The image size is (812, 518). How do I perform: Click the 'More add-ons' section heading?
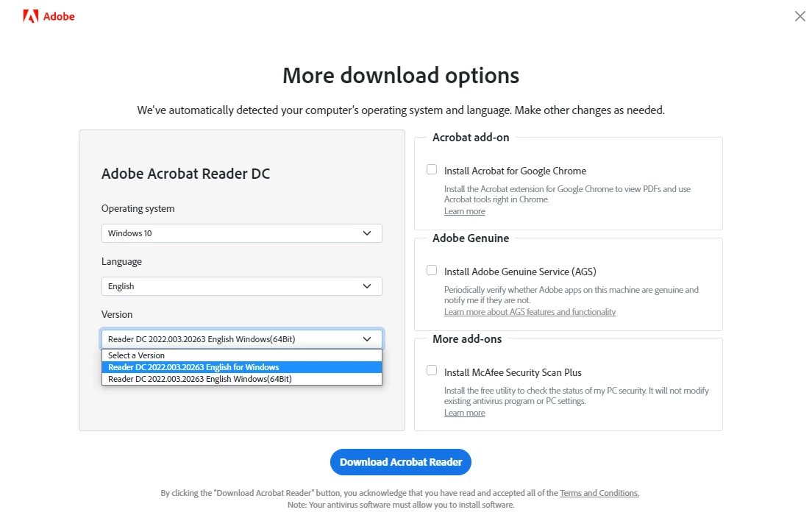click(467, 338)
